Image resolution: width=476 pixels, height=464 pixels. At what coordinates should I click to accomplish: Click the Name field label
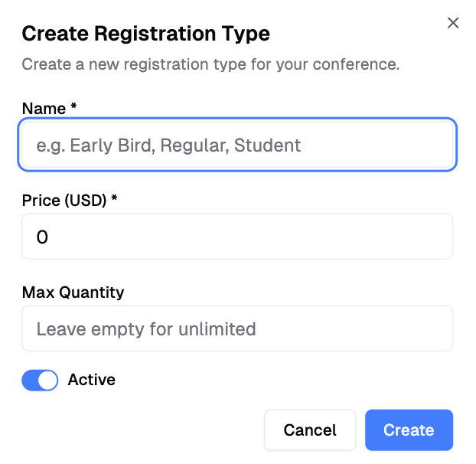pos(44,109)
